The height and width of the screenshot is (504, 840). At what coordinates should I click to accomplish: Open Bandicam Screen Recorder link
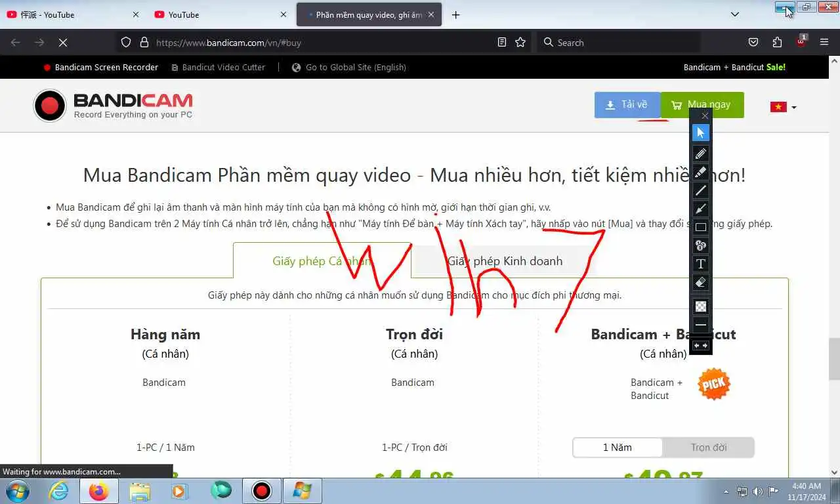(x=100, y=67)
